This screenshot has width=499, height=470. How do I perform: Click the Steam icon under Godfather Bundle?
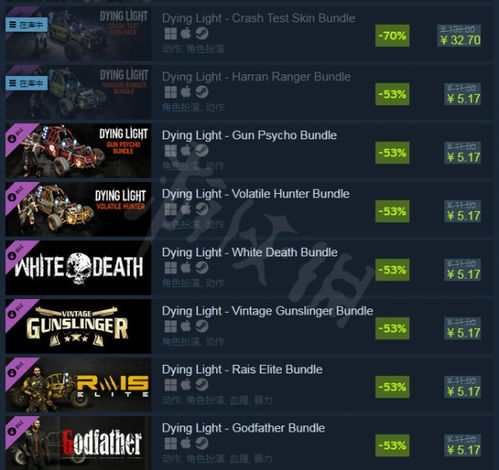(202, 443)
